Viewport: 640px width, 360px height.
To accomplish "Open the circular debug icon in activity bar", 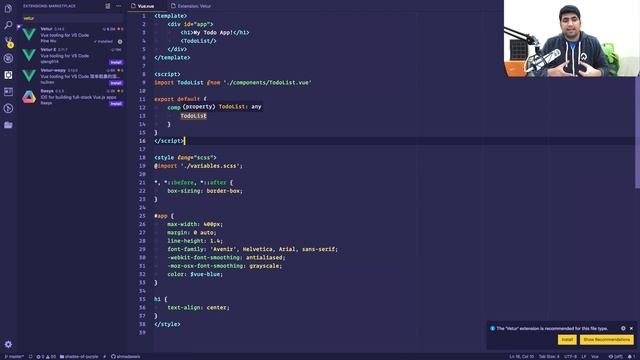I will point(8,58).
